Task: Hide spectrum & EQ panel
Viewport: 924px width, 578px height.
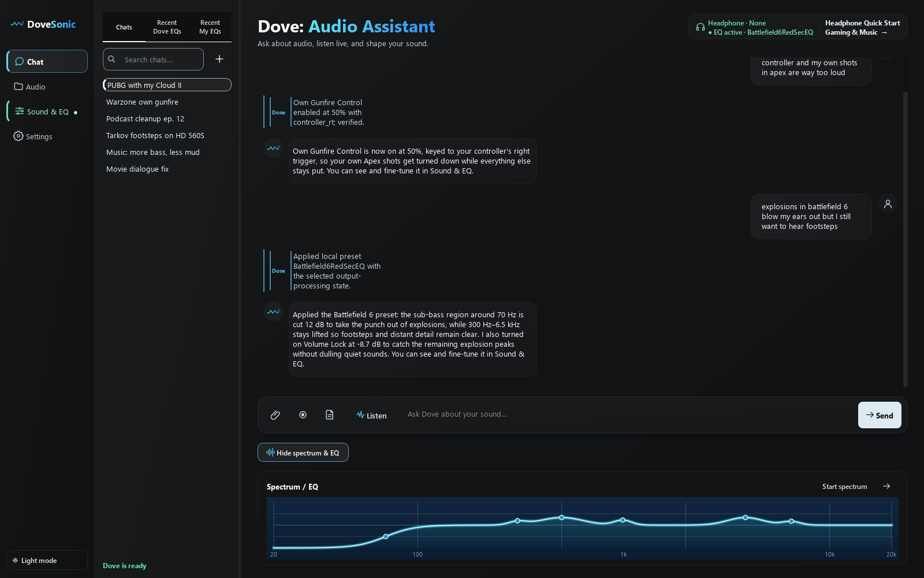Action: tap(303, 453)
